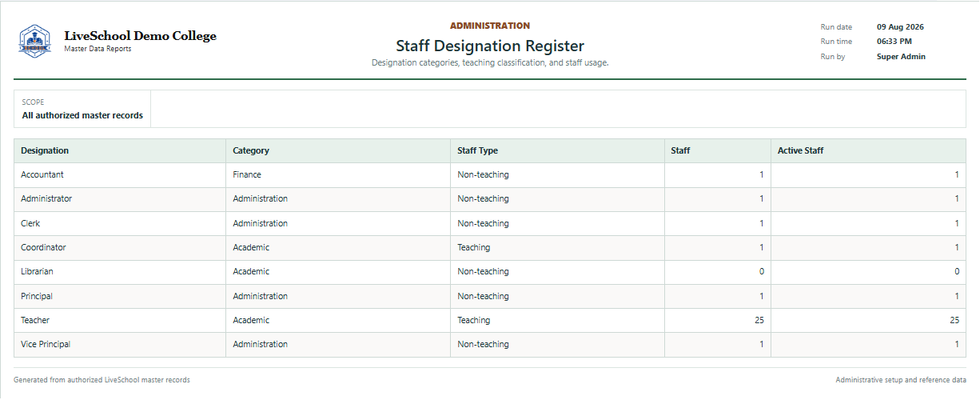Click the Run time label
The height and width of the screenshot is (400, 980).
836,42
